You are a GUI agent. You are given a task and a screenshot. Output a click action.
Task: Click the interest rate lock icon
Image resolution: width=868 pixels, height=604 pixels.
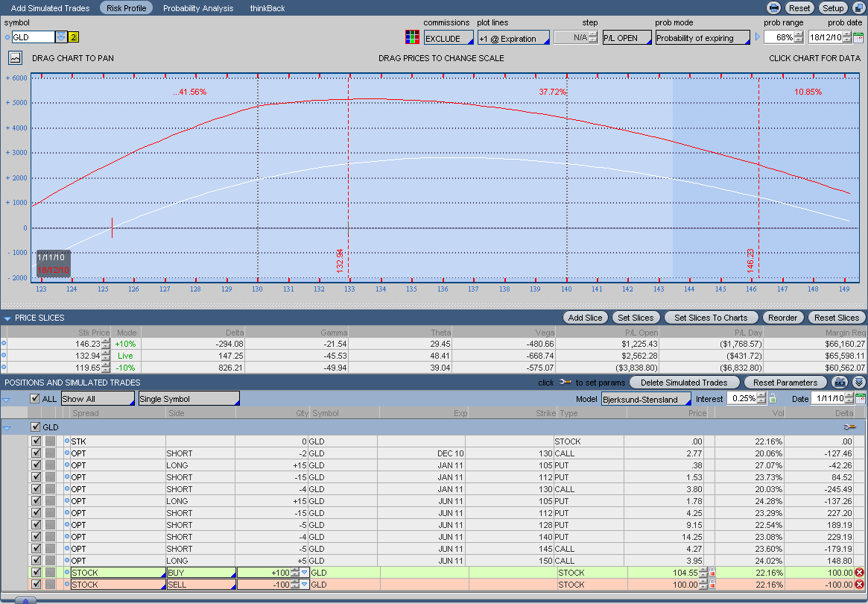(773, 399)
